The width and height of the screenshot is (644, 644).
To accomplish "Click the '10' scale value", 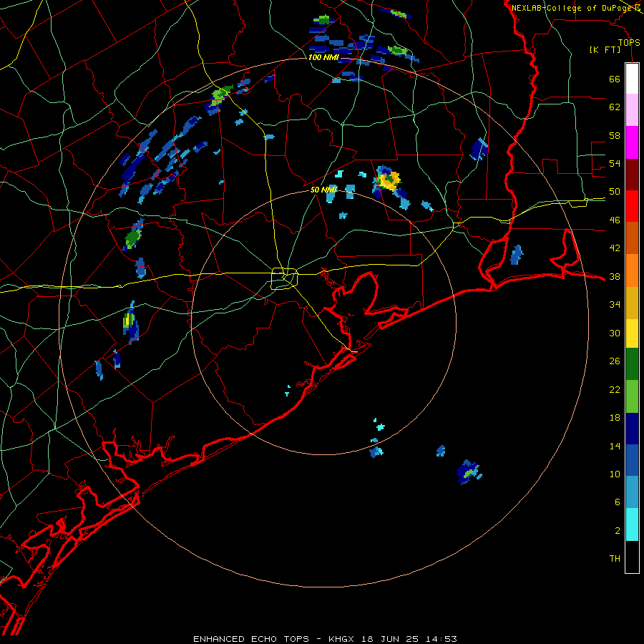I will pyautogui.click(x=615, y=474).
